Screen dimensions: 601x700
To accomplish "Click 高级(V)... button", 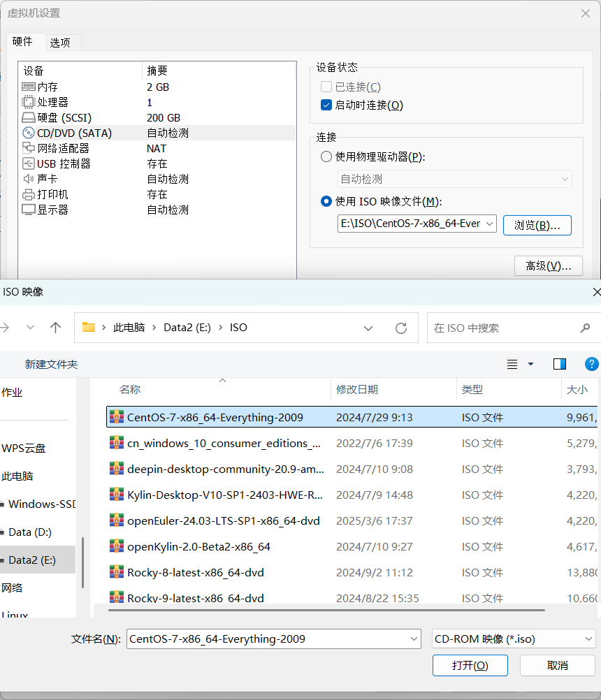I will 549,266.
